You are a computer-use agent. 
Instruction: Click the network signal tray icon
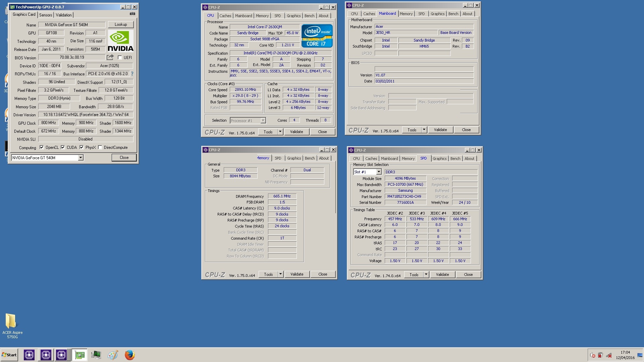[609, 355]
